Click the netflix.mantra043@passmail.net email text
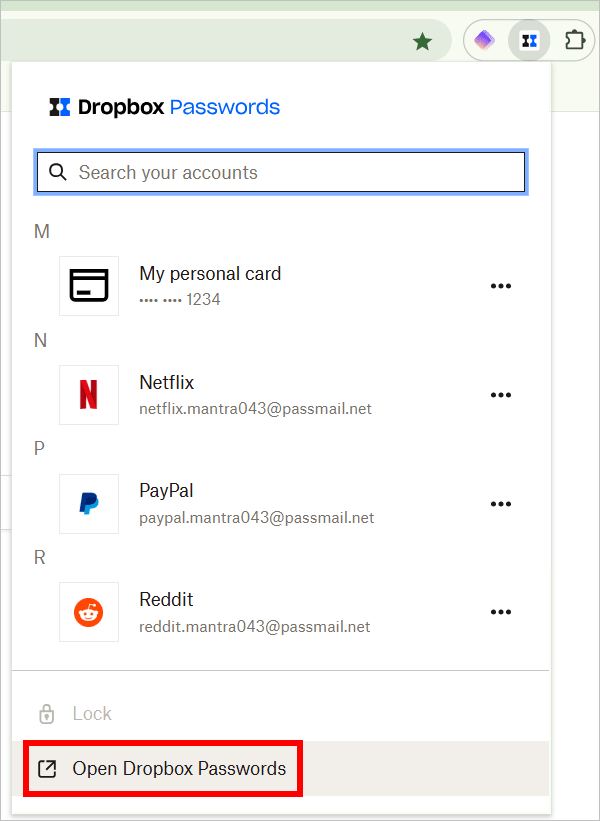The width and height of the screenshot is (600, 821). [255, 409]
